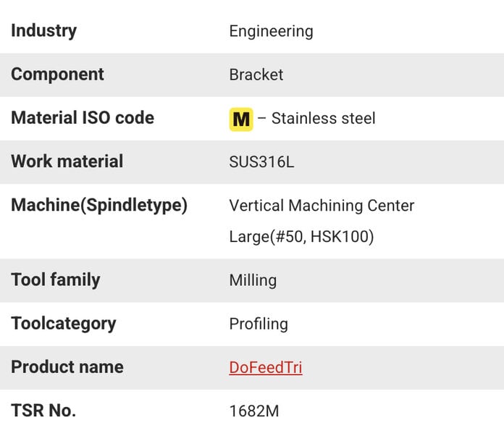Select the Toolcategory label
This screenshot has width=504, height=441.
(63, 324)
